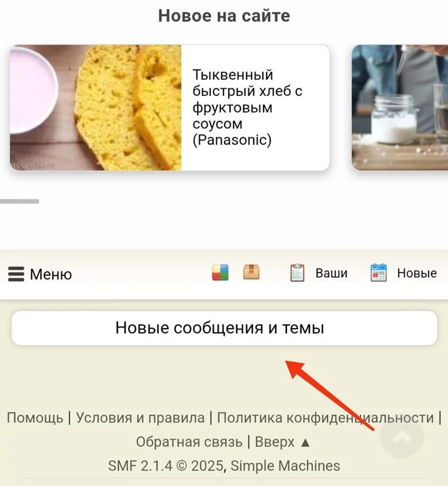Open the Новые menu item
448x486 pixels.
pyautogui.click(x=417, y=273)
